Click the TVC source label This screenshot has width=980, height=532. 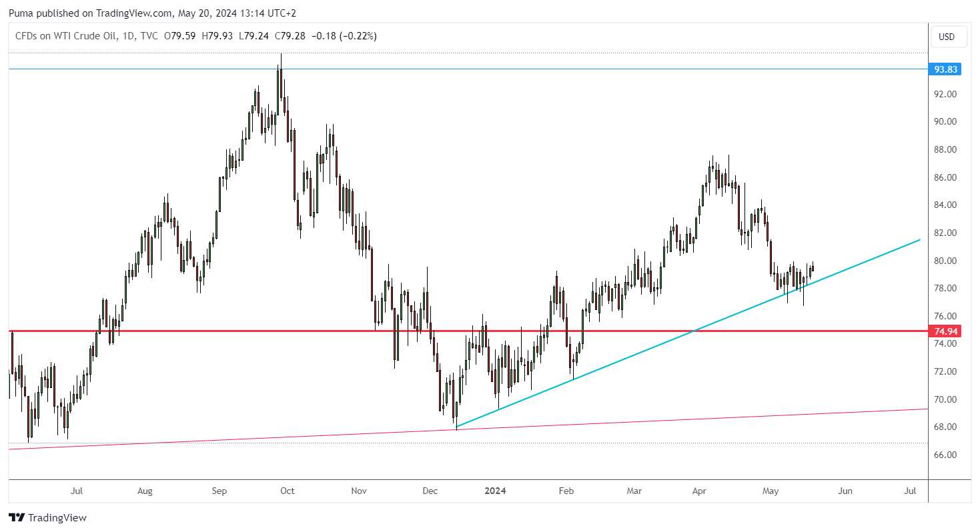[x=149, y=36]
